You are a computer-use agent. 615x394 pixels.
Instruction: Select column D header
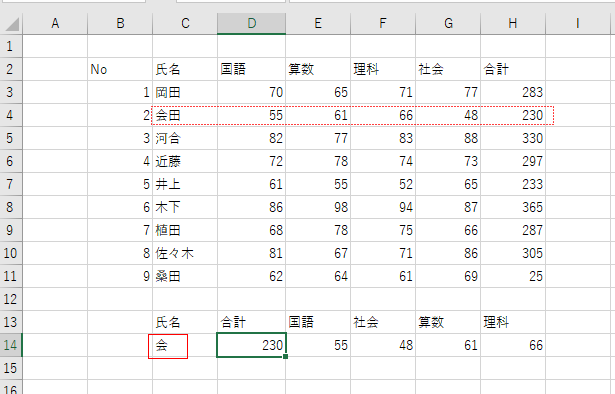(251, 24)
